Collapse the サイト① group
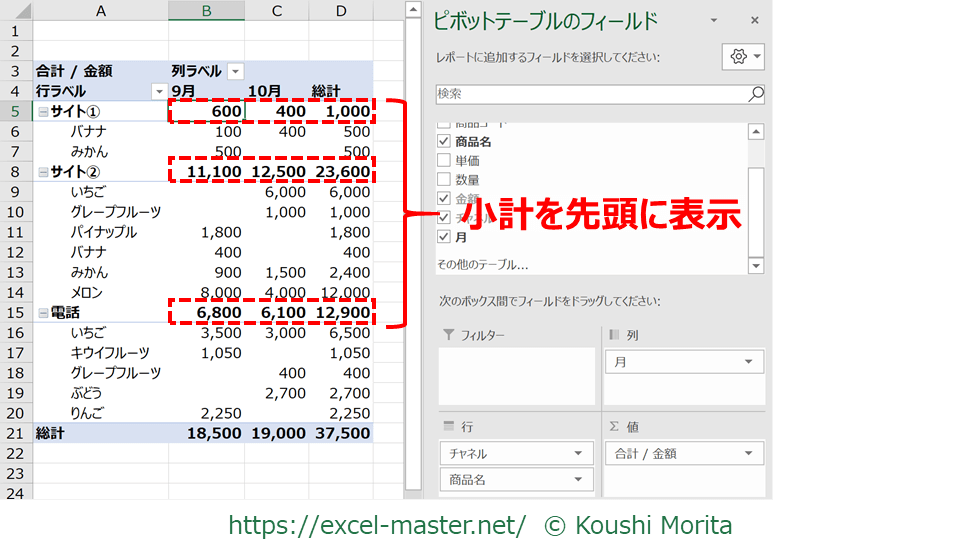 [x=43, y=112]
